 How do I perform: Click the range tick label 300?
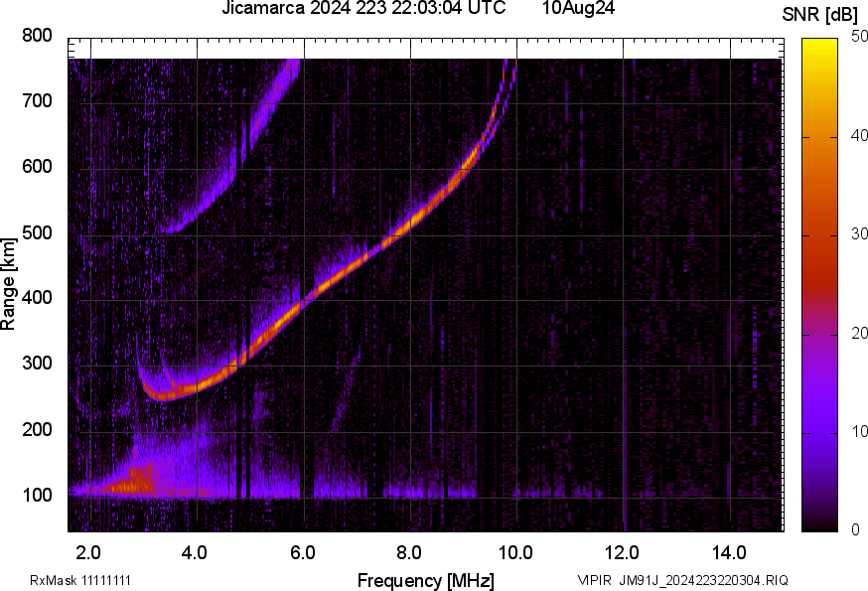pyautogui.click(x=37, y=364)
